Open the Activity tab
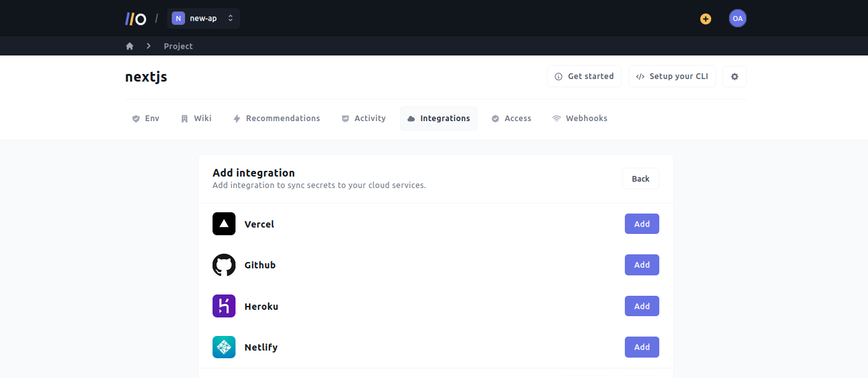The width and height of the screenshot is (868, 378). point(364,119)
